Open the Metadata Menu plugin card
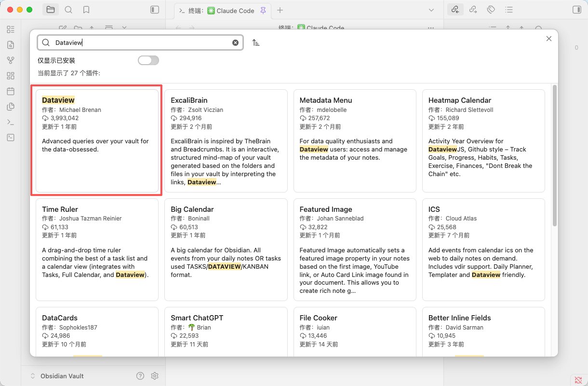 tap(355, 141)
